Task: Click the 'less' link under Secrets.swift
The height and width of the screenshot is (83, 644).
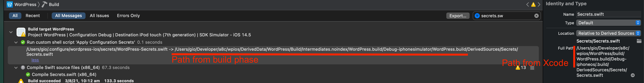Action: coord(35,60)
